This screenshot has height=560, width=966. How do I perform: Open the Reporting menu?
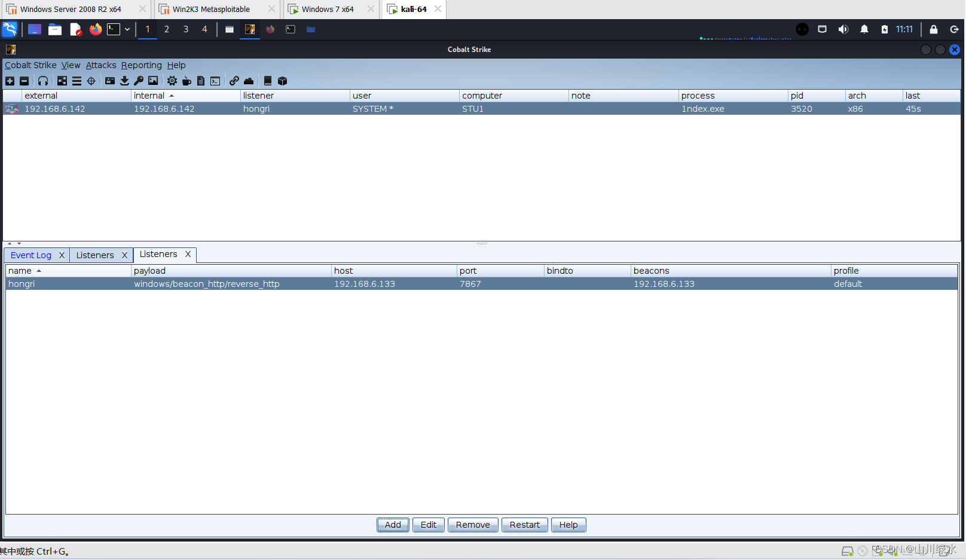point(142,65)
